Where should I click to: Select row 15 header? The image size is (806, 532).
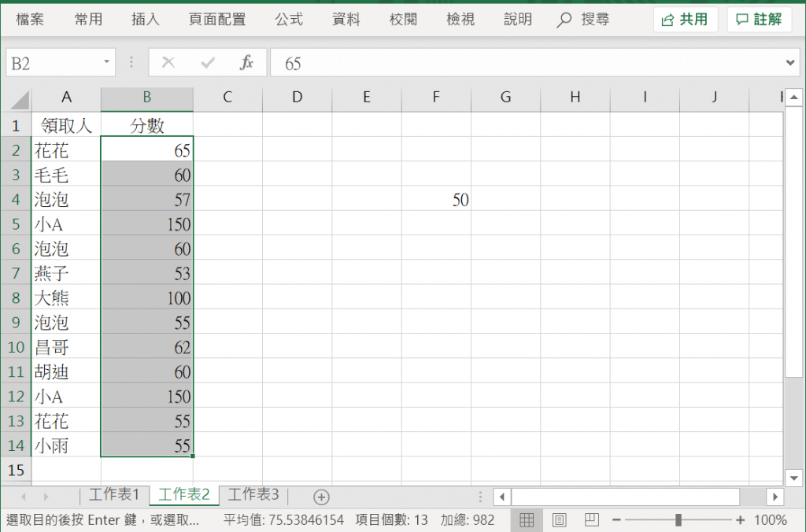point(16,470)
